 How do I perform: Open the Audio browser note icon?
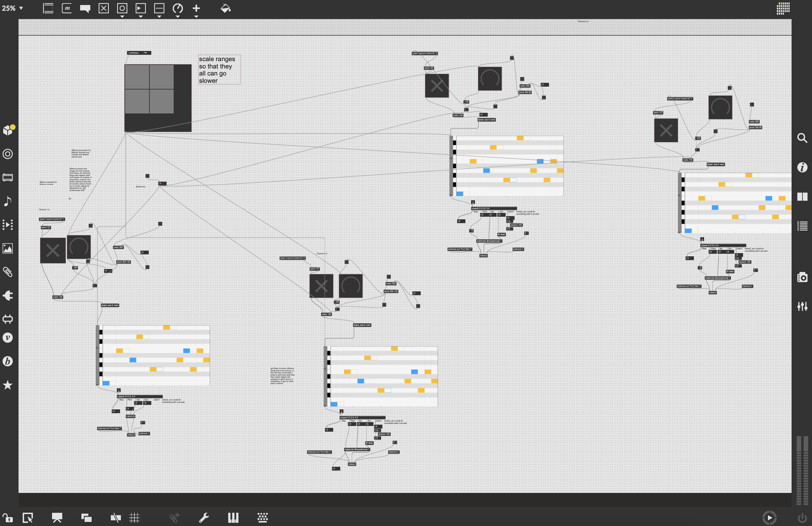[x=7, y=201]
